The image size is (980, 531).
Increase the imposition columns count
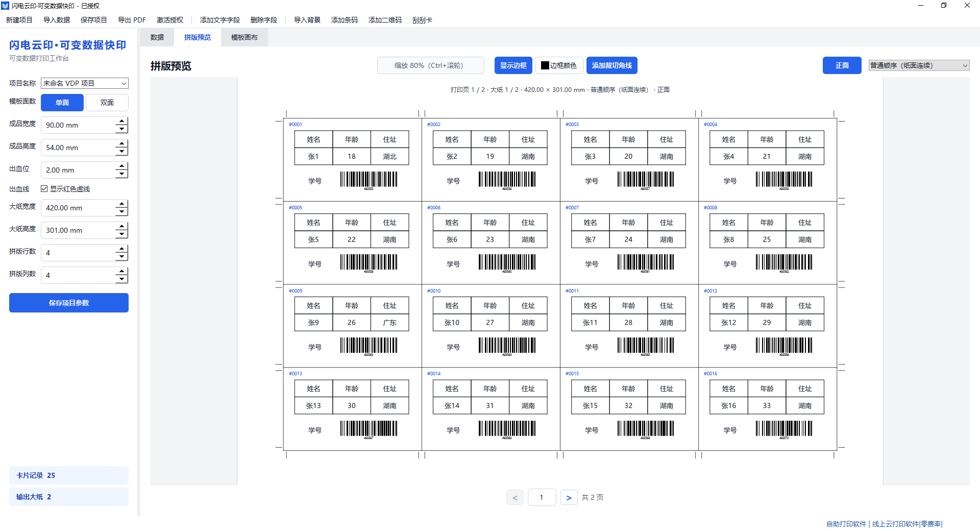click(121, 271)
